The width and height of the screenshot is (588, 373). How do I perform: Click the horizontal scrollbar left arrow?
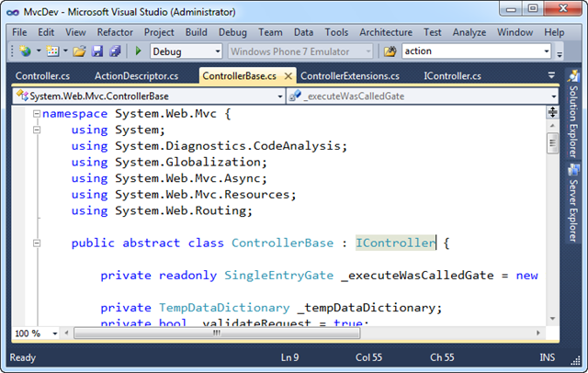(x=67, y=333)
